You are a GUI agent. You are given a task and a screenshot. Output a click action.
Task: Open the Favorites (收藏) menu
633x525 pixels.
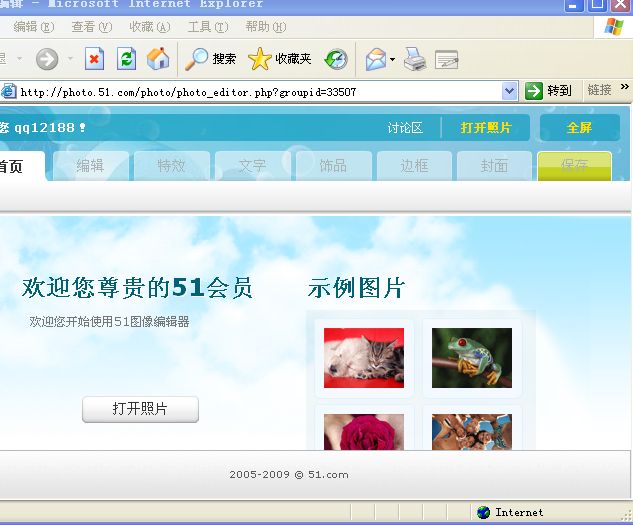click(150, 27)
